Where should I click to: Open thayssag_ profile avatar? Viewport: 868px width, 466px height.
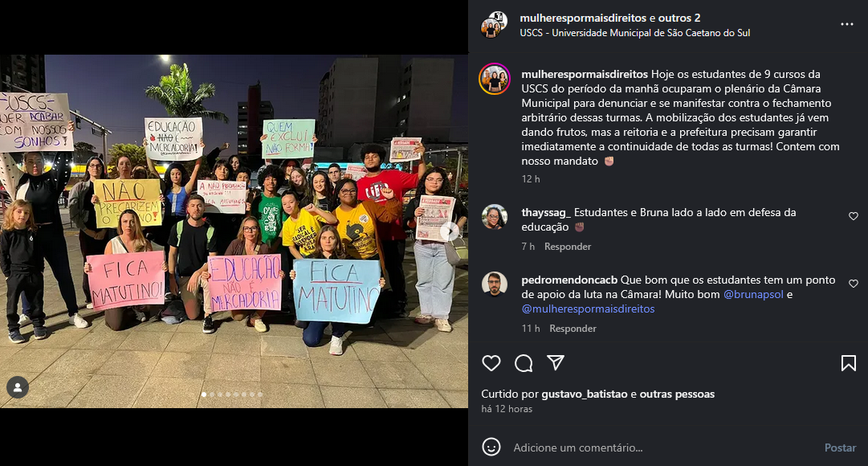tap(495, 217)
